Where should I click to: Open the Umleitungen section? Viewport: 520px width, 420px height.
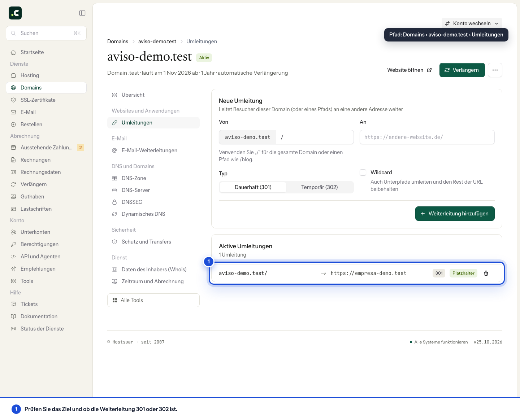[x=153, y=123]
